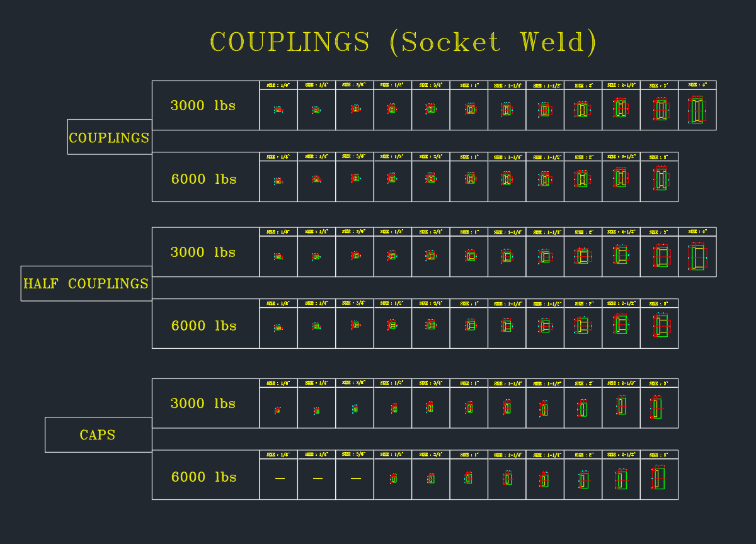Click the dash under 1/8" in Caps 6000 lbs
Image resolution: width=756 pixels, height=544 pixels.
point(280,479)
